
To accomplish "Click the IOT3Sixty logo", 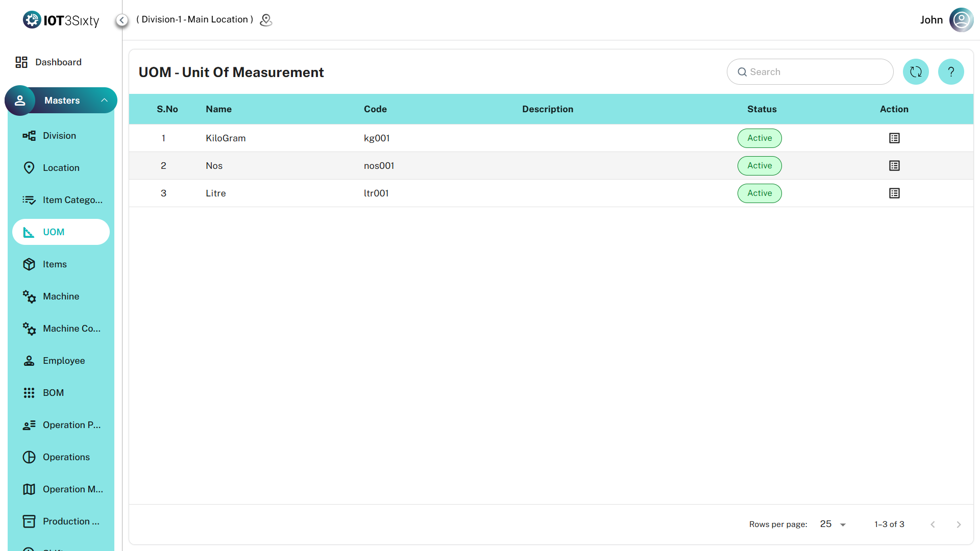I will [x=61, y=20].
